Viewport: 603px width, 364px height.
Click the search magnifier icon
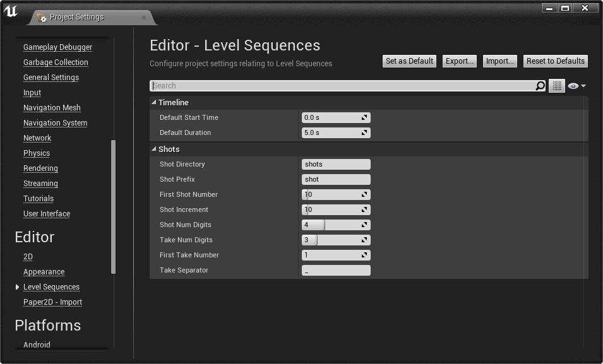click(x=540, y=86)
